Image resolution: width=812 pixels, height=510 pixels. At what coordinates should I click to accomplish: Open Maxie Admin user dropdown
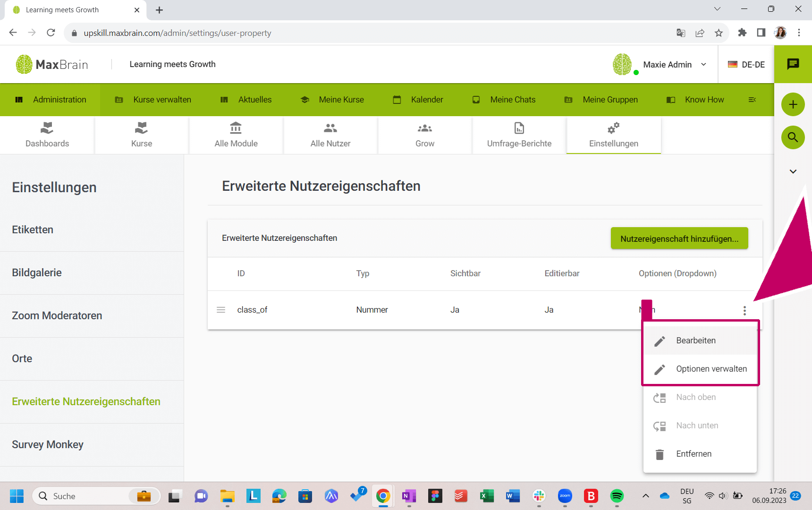[675, 65]
